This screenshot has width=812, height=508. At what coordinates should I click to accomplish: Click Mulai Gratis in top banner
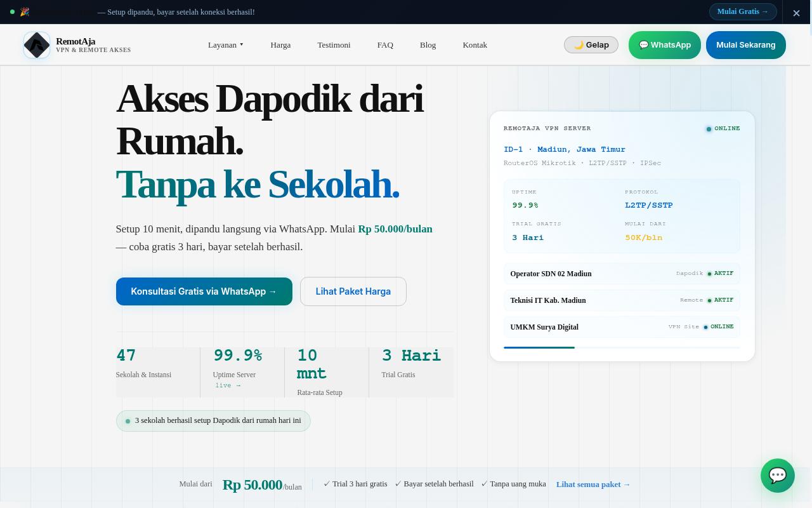click(743, 11)
